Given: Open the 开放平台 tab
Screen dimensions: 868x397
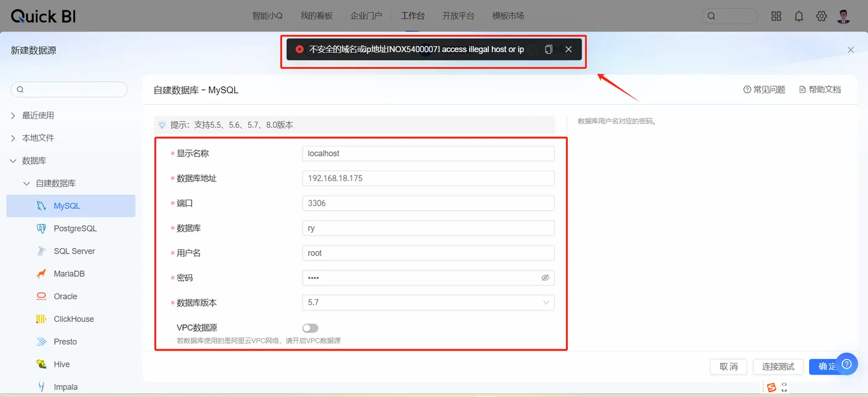Looking at the screenshot, I should pyautogui.click(x=458, y=16).
